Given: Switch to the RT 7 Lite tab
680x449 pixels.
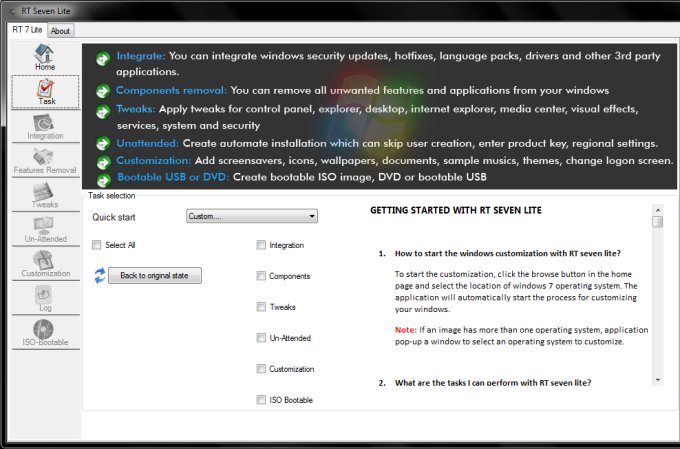Looking at the screenshot, I should click(x=27, y=30).
